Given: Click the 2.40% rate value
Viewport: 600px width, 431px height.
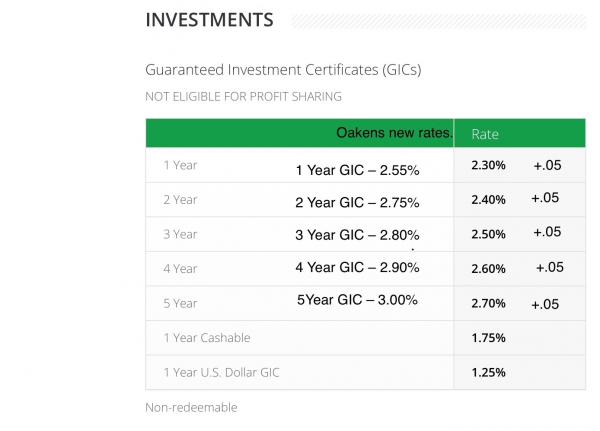Looking at the screenshot, I should tap(489, 199).
